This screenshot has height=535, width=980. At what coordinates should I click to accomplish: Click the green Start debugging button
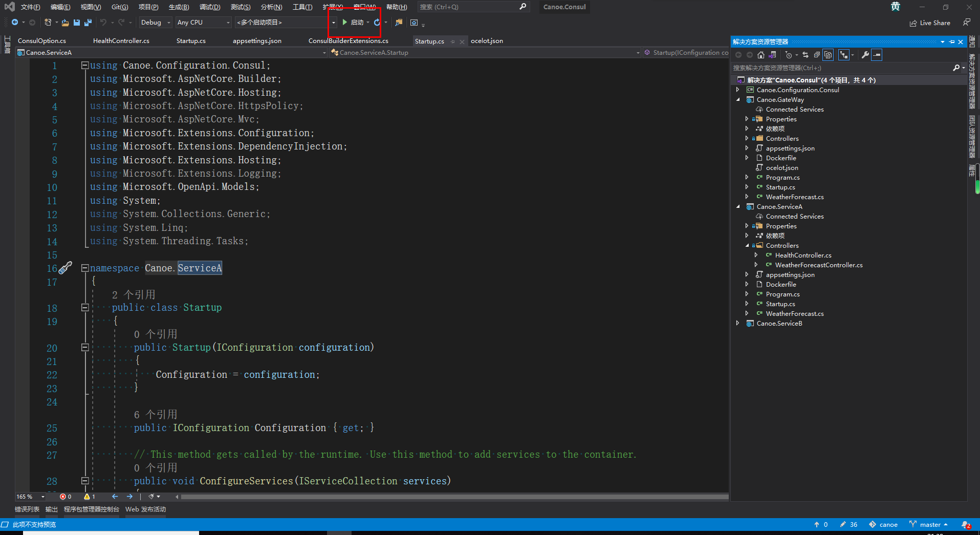point(353,22)
